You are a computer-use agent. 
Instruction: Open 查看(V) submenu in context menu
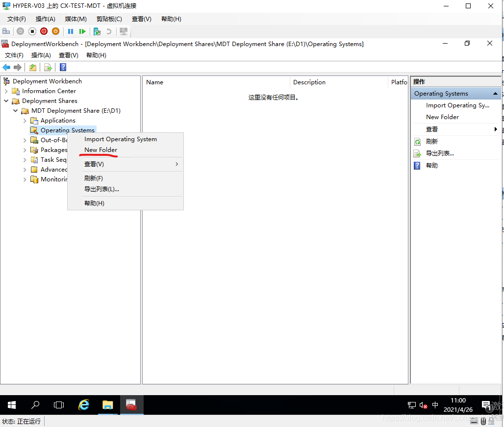tap(126, 164)
